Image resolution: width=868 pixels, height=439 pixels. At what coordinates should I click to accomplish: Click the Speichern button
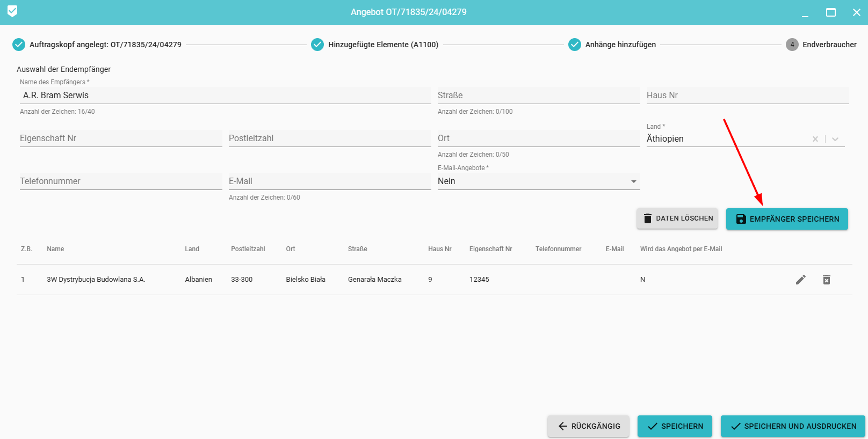point(675,426)
